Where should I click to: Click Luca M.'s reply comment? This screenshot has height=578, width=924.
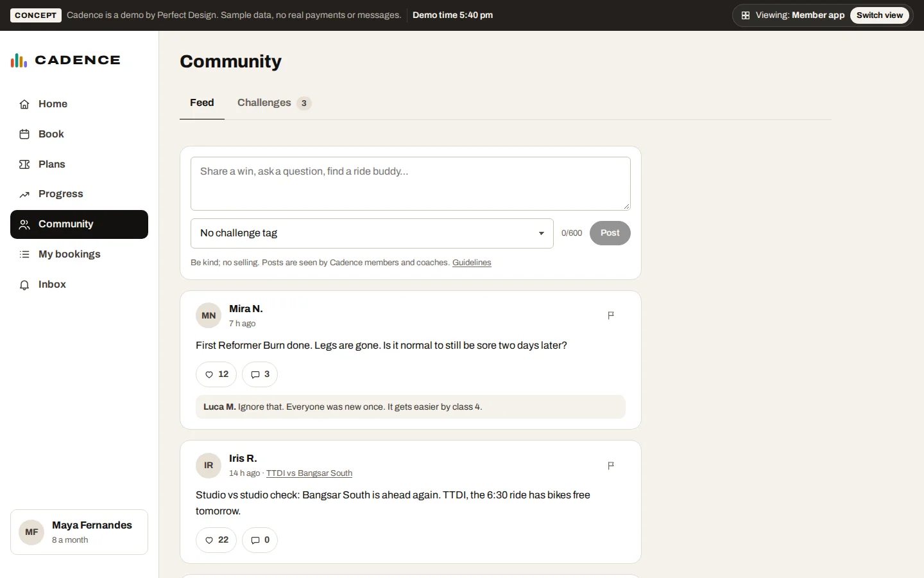coord(411,407)
